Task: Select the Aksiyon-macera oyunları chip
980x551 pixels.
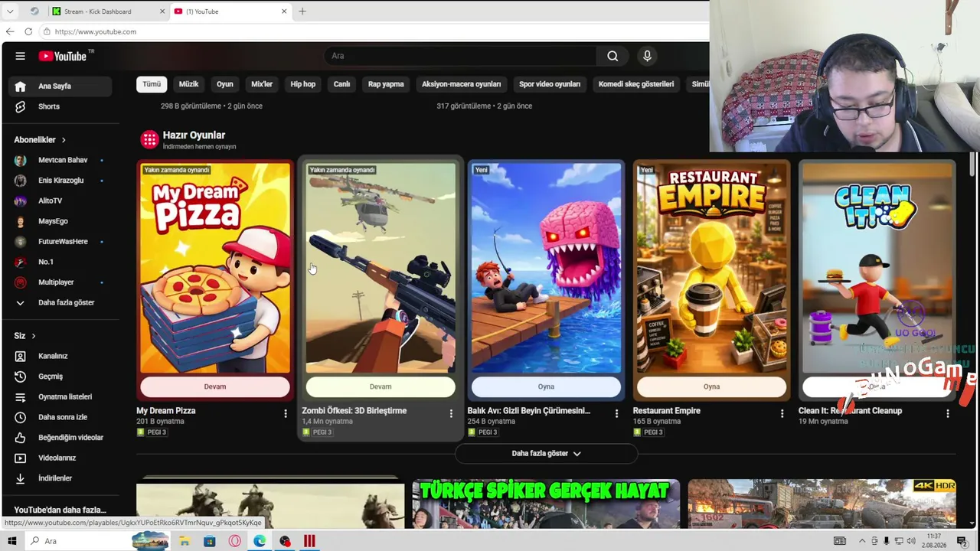Action: (461, 84)
